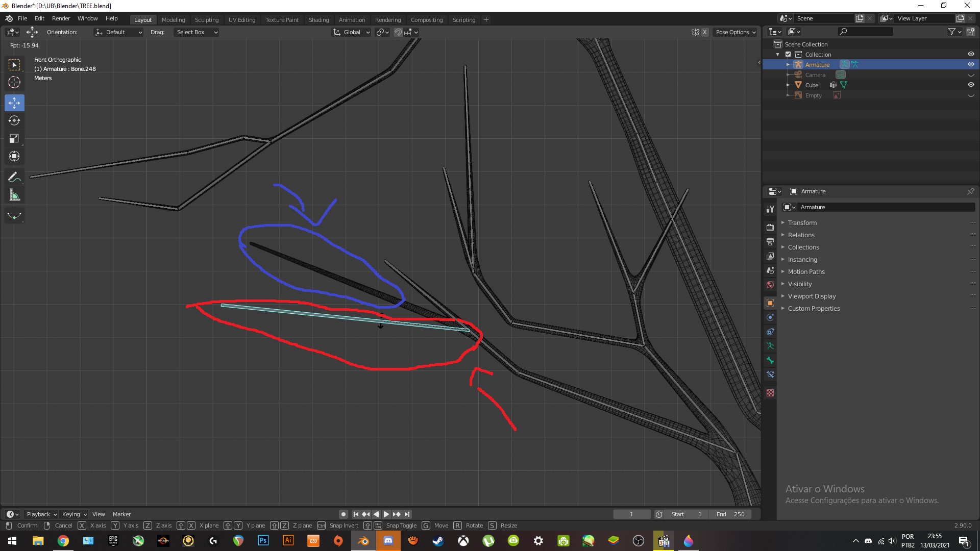Hide the Armature object in viewport
This screenshot has width=980, height=551.
(971, 65)
